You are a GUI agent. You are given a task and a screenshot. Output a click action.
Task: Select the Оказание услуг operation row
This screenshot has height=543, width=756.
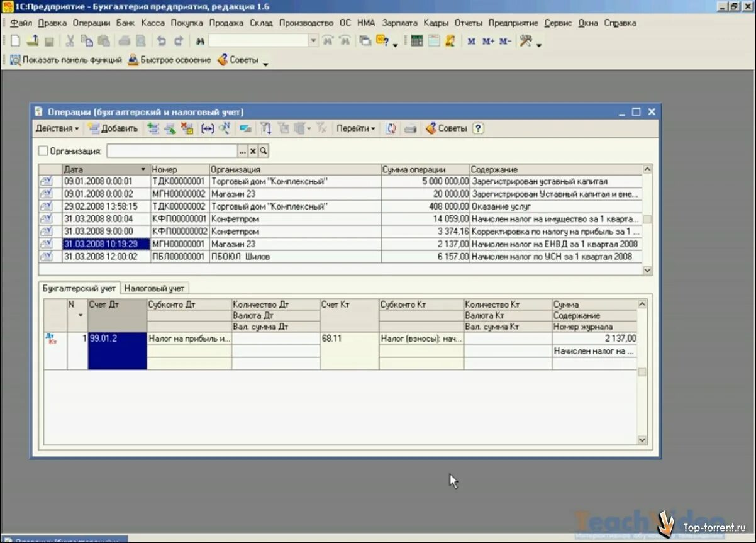(x=340, y=206)
